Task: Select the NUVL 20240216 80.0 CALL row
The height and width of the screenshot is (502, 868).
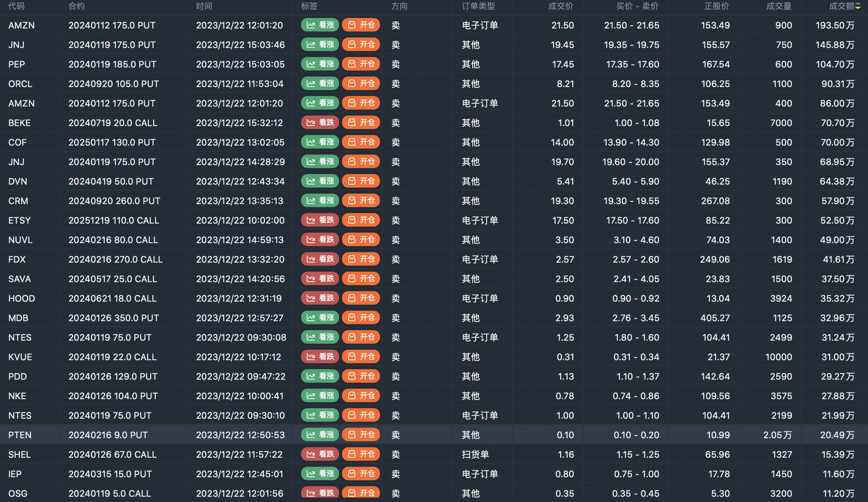Action: coord(113,240)
